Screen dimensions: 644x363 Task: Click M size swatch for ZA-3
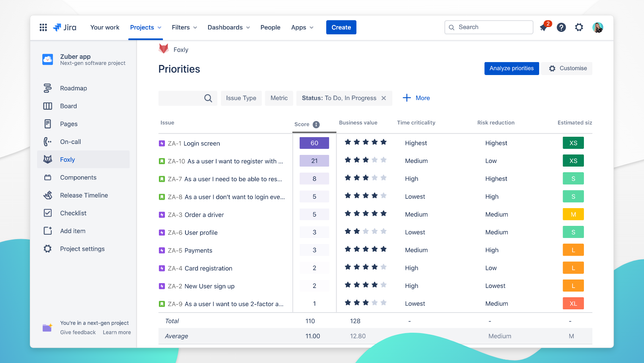click(573, 214)
